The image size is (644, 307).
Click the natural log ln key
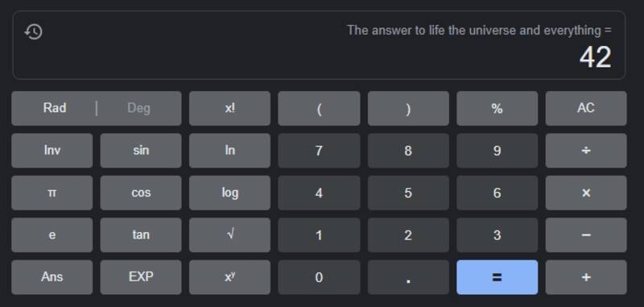pyautogui.click(x=229, y=151)
